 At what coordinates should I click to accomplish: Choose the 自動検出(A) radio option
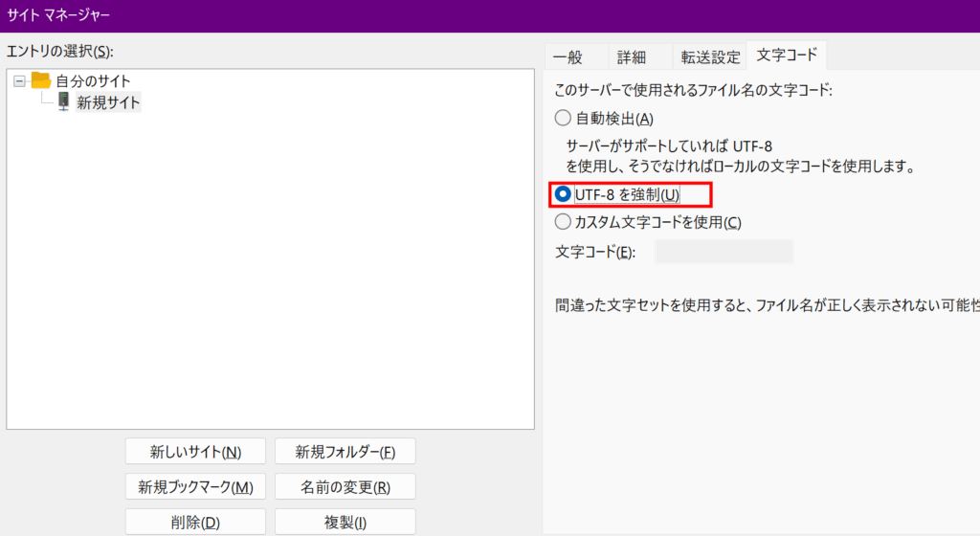pyautogui.click(x=563, y=119)
